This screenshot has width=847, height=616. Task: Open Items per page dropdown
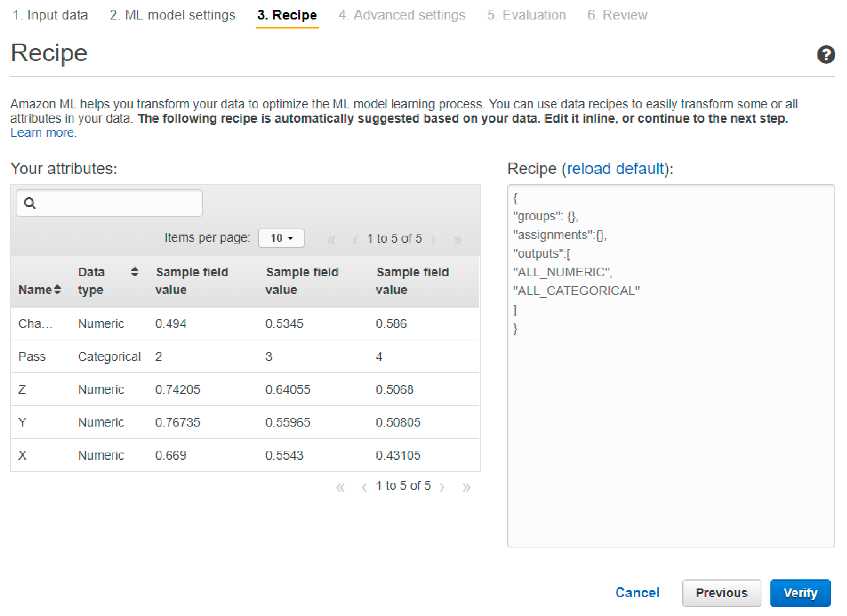[281, 238]
